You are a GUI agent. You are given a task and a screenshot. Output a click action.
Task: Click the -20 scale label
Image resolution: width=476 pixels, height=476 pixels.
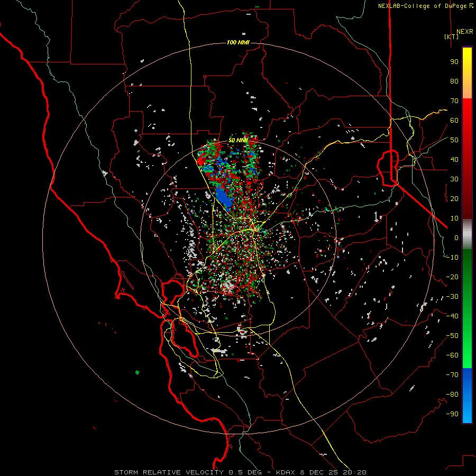452,277
